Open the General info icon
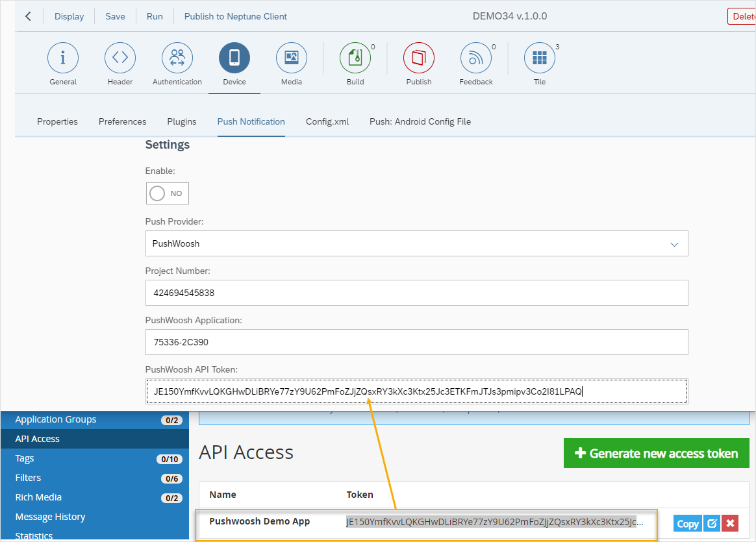The height and width of the screenshot is (542, 756). pos(63,58)
